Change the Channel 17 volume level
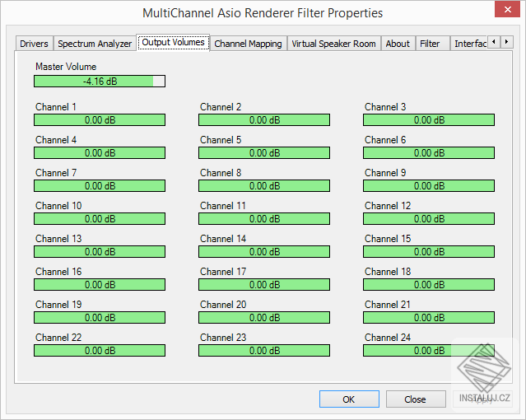Screen dimensions: 526x420 [x=264, y=284]
